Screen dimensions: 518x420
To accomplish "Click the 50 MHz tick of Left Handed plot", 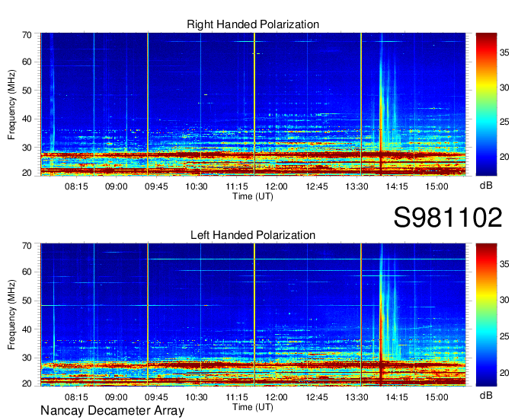I will point(27,301).
